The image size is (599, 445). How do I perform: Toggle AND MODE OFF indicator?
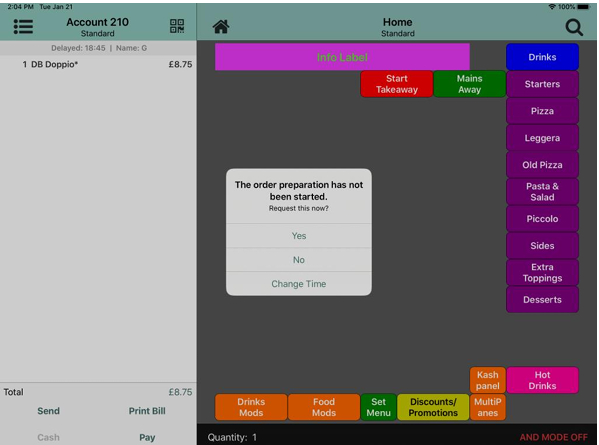[553, 437]
